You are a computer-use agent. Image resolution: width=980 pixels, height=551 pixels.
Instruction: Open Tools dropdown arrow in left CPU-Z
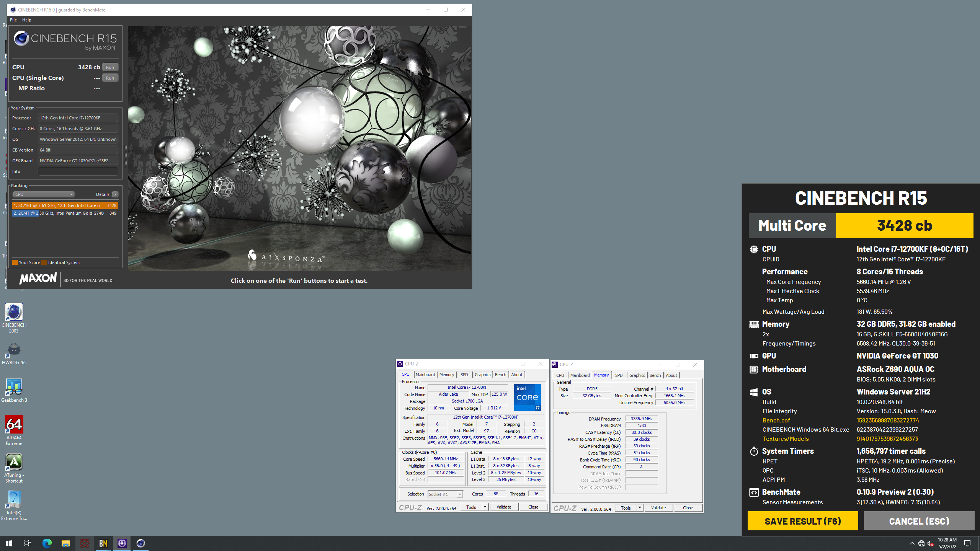(485, 507)
